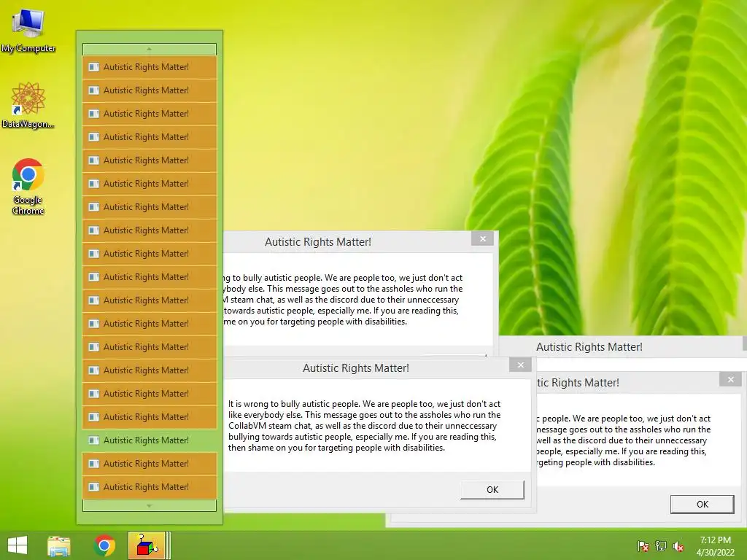Close the front center Autistic Rights Matter! dialog
The height and width of the screenshot is (560, 747).
click(x=520, y=365)
